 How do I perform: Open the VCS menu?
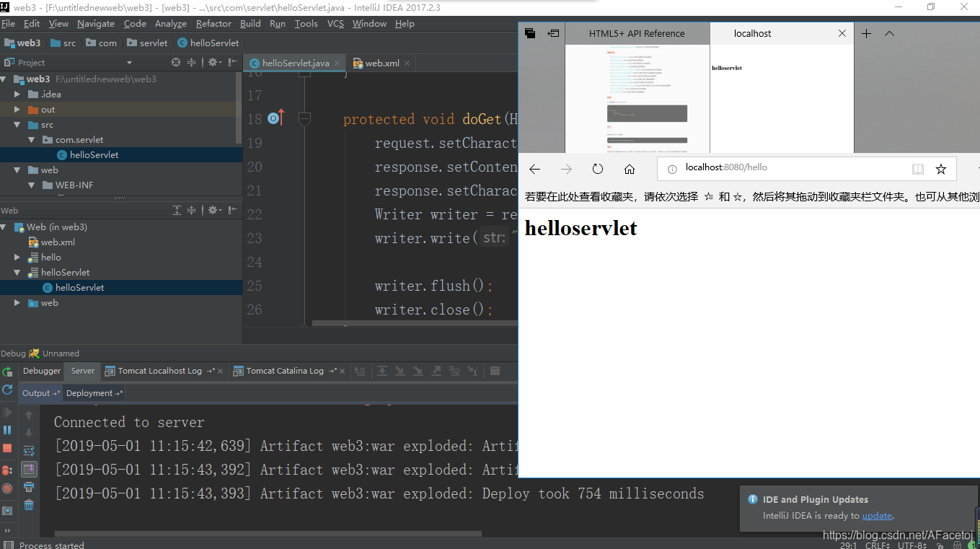[335, 24]
